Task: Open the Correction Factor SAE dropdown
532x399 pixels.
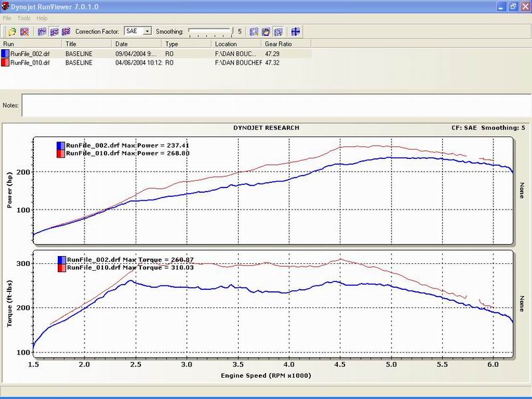Action: [148, 31]
